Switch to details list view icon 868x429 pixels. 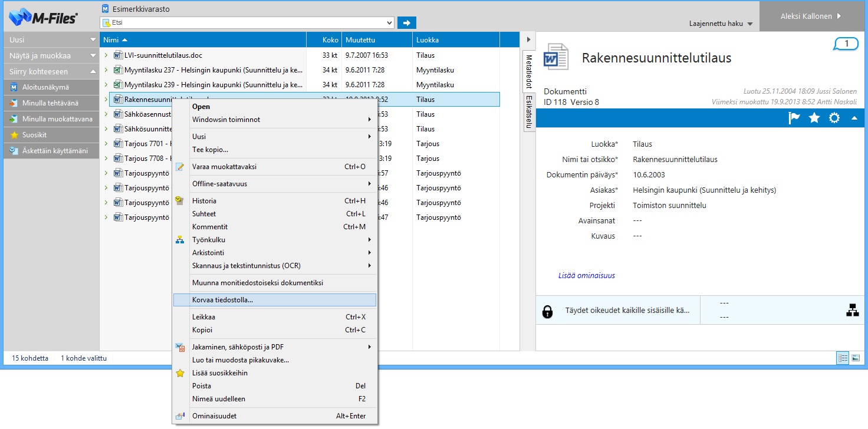coord(843,358)
